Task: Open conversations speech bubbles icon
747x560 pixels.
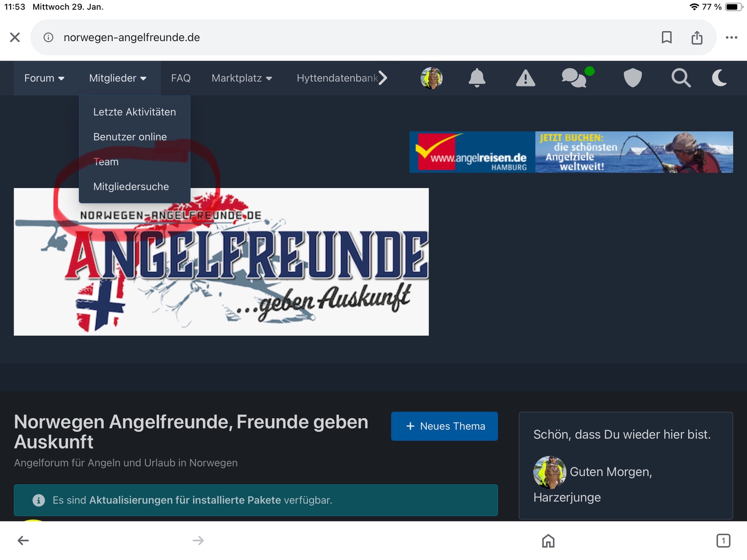Action: pyautogui.click(x=574, y=78)
